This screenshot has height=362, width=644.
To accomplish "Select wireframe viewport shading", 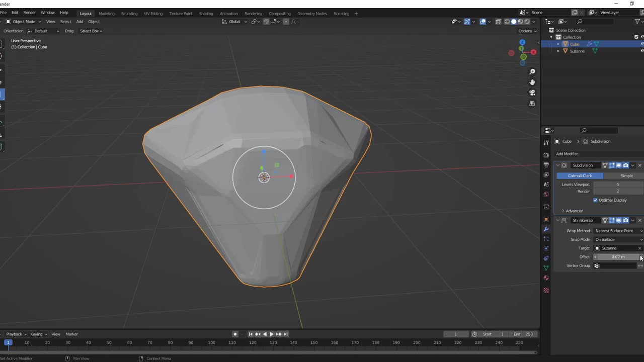I will click(507, 22).
